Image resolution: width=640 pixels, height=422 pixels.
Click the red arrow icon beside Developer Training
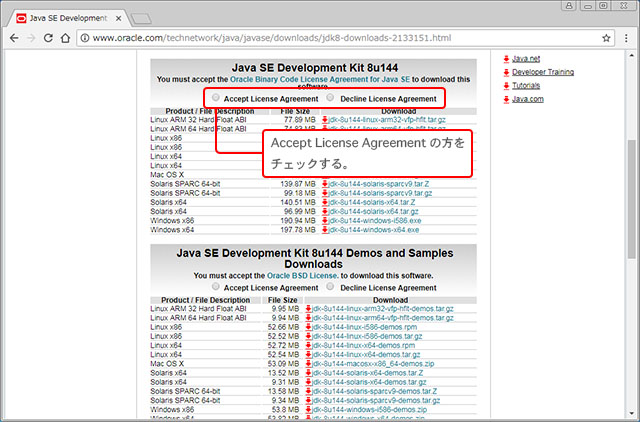pos(506,73)
